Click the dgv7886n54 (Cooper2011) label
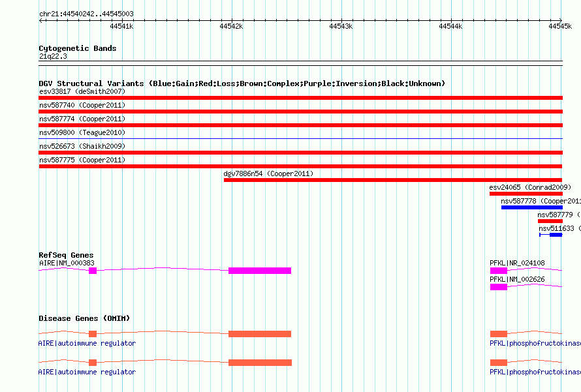Viewport: 581px width, 392px height. [x=268, y=173]
